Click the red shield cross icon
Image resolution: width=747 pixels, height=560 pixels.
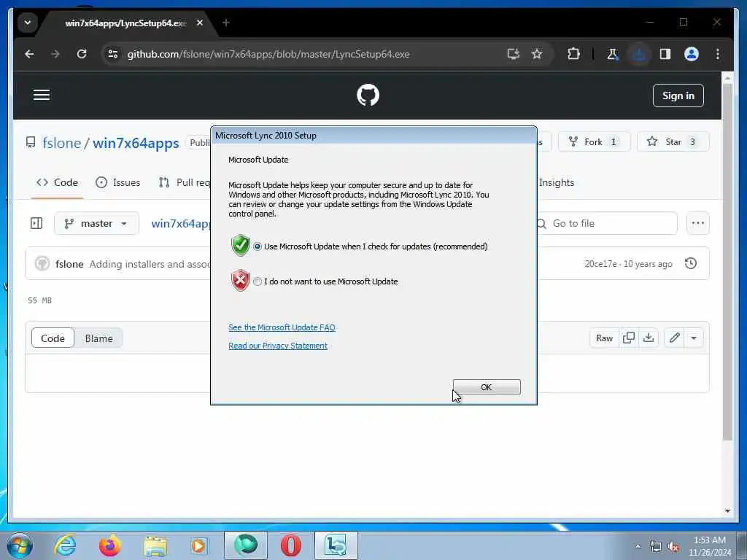[x=241, y=281]
